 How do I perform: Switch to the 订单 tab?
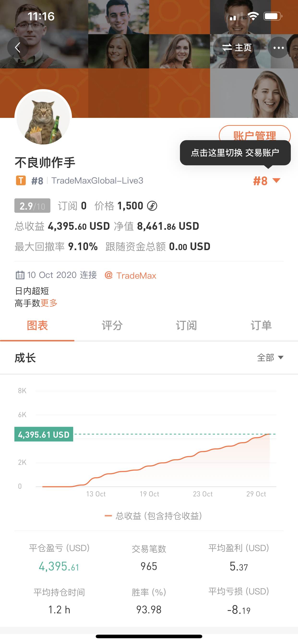[x=261, y=326]
